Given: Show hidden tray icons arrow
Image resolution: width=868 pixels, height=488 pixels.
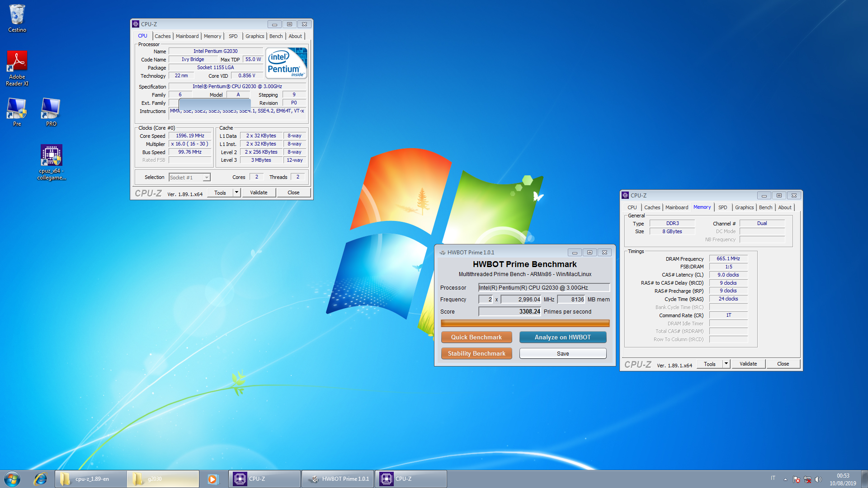Looking at the screenshot, I should click(x=785, y=479).
